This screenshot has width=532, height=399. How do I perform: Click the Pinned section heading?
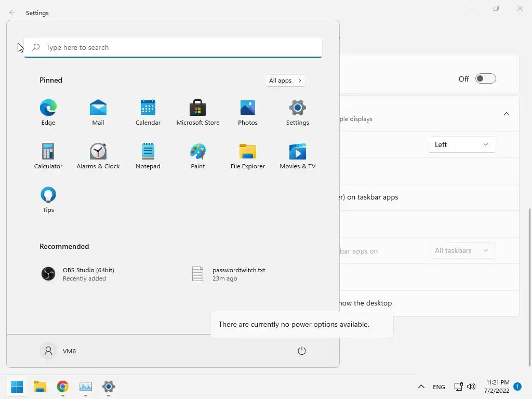[51, 80]
